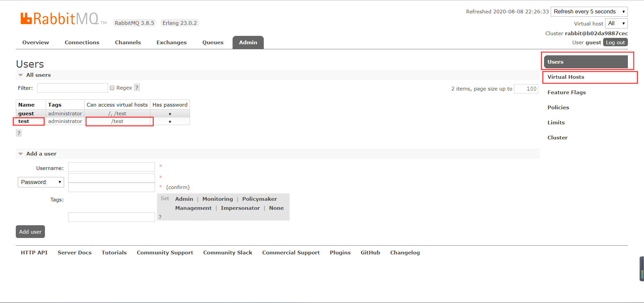Open the Virtual host selector
This screenshot has width=644, height=303.
(616, 23)
